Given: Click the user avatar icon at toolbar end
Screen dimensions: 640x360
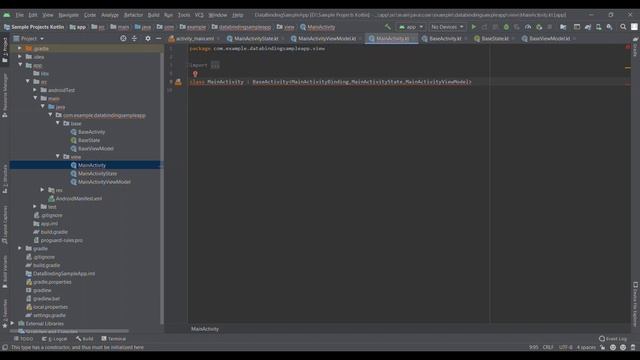Looking at the screenshot, I should 634,27.
